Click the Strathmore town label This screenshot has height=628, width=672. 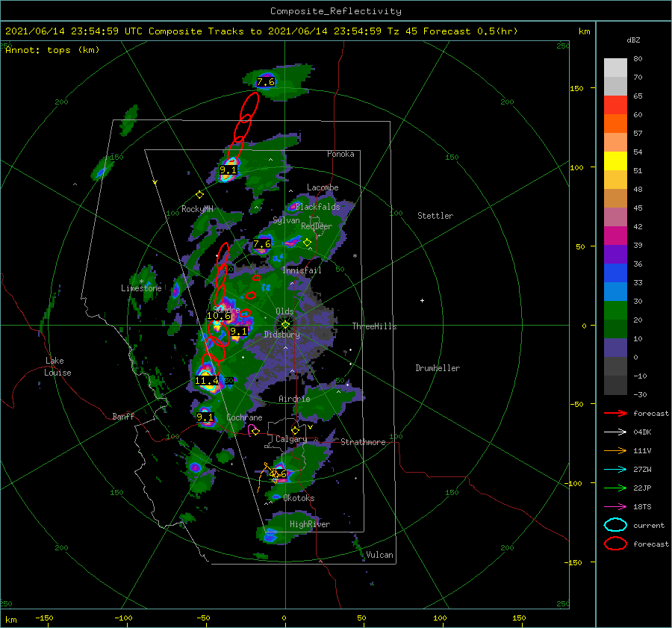pos(363,442)
